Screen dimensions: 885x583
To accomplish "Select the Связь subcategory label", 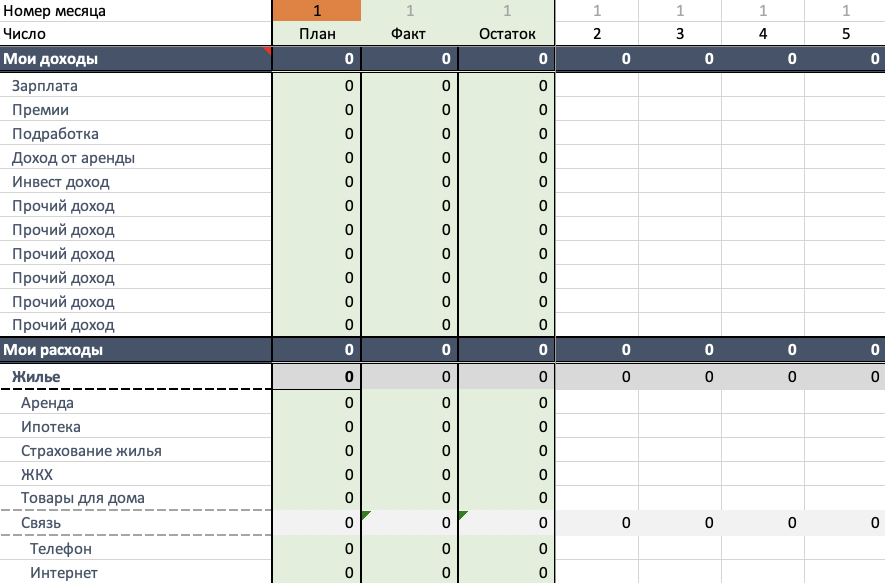I will pos(41,523).
